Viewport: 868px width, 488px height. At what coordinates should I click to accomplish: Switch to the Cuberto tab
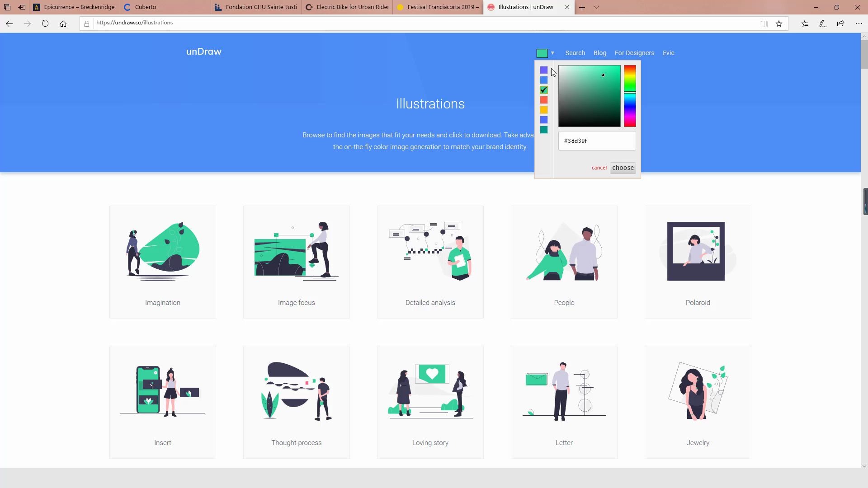(x=165, y=7)
